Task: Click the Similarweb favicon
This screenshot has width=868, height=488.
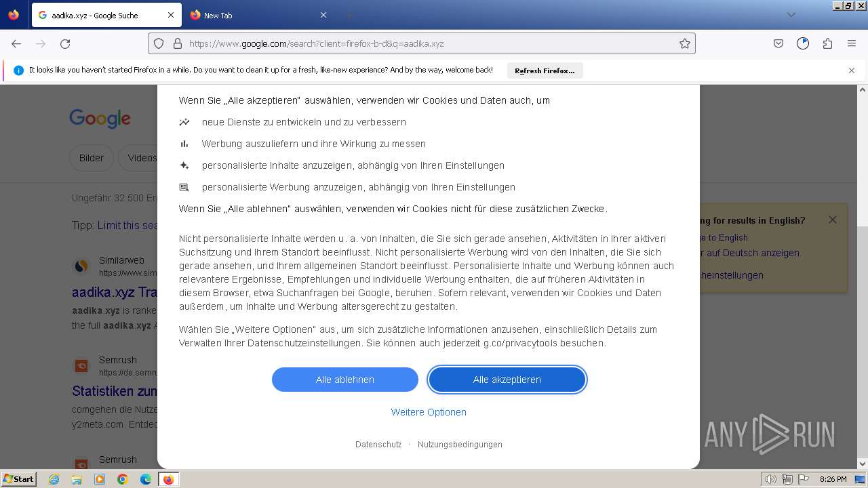Action: [x=81, y=266]
